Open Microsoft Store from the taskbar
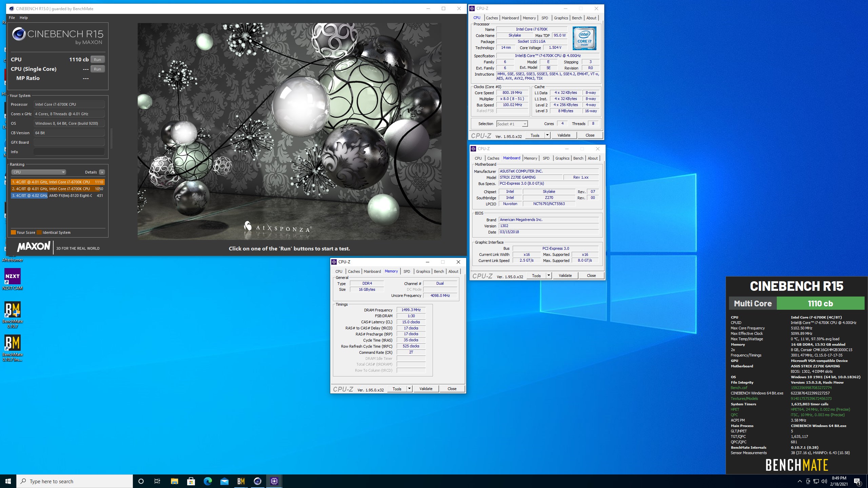 tap(191, 481)
